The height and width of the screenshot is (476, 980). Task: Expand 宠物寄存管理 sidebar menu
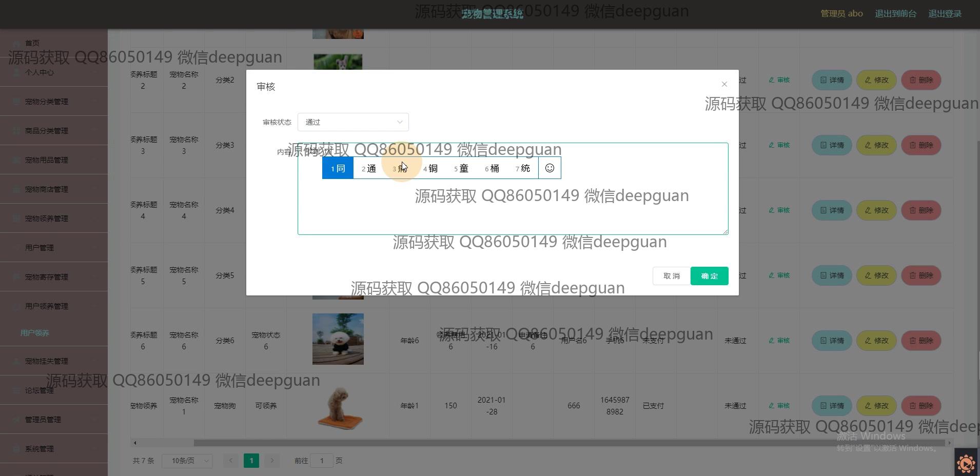54,277
